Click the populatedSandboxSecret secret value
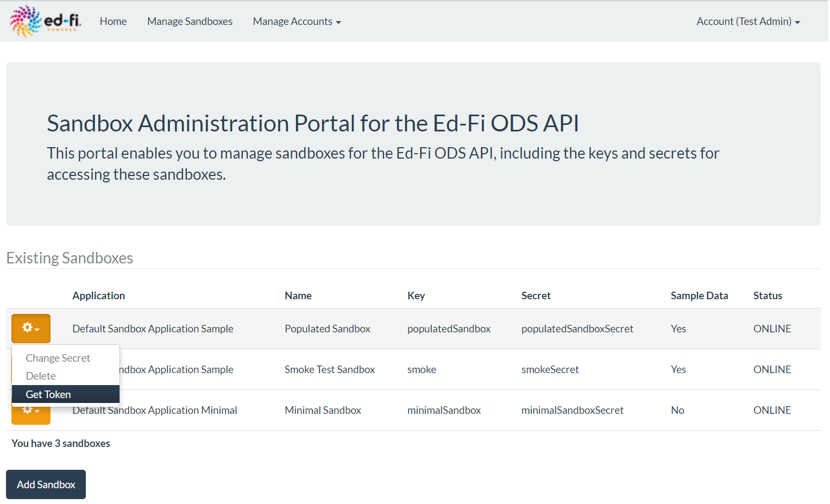The height and width of the screenshot is (504, 830). pos(577,329)
